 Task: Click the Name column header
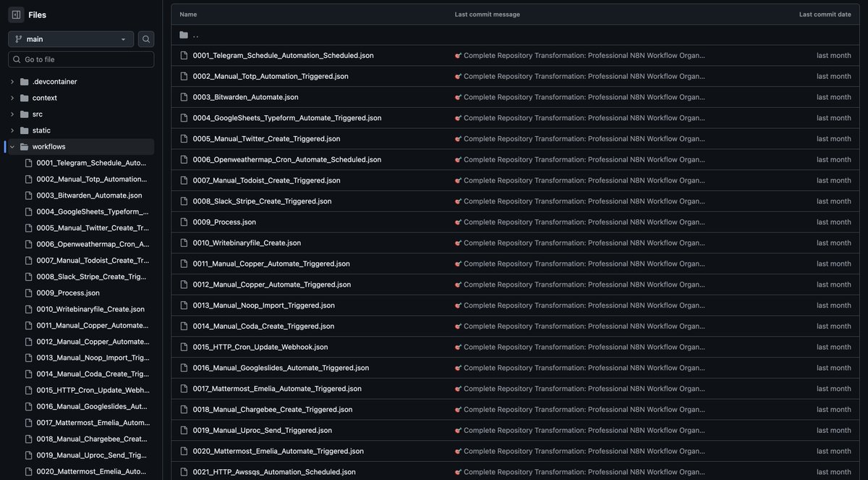point(188,14)
